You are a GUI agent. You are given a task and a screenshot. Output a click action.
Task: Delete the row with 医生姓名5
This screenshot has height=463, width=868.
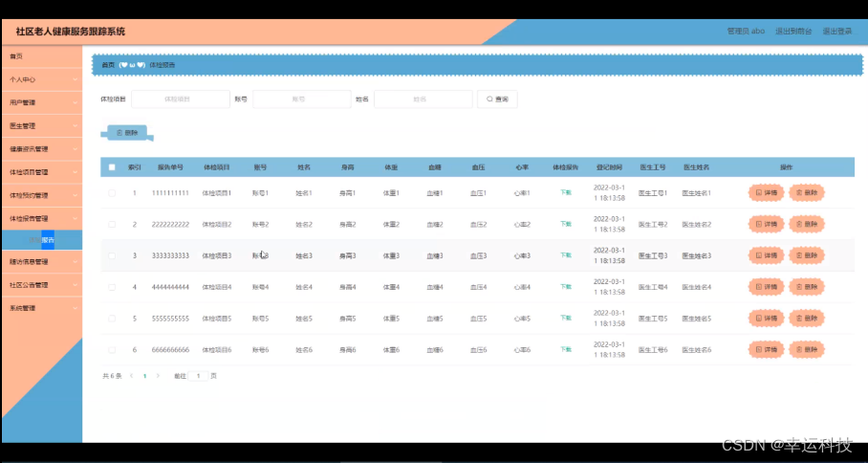click(807, 319)
